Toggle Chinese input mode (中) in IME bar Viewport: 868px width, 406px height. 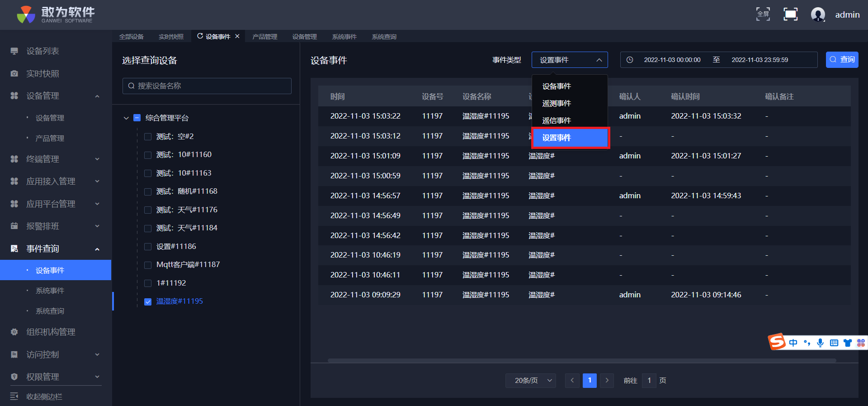793,343
